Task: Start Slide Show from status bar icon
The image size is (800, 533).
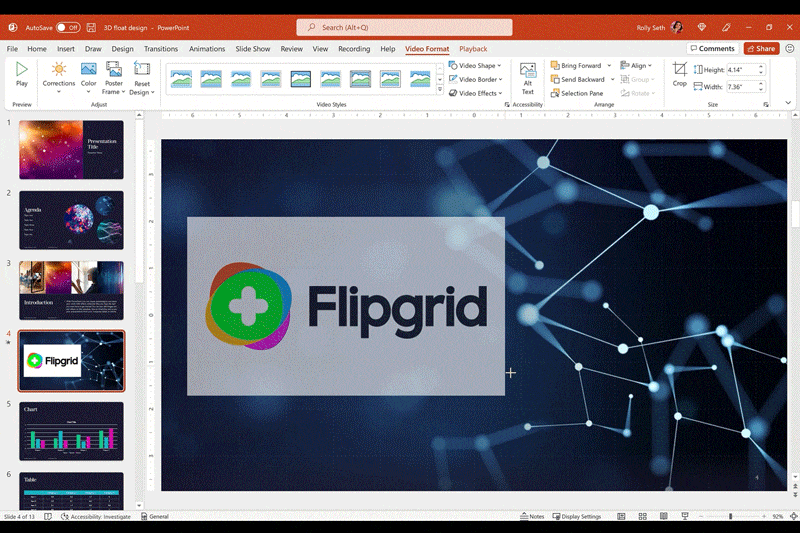Action: 685,516
